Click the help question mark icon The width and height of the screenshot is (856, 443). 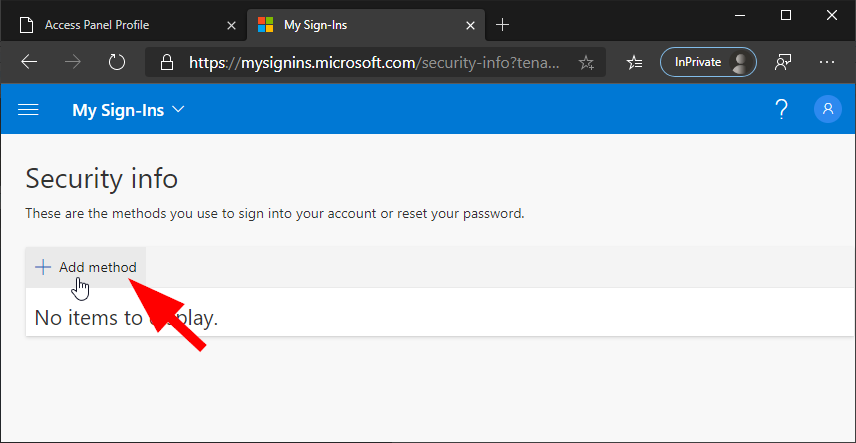782,110
